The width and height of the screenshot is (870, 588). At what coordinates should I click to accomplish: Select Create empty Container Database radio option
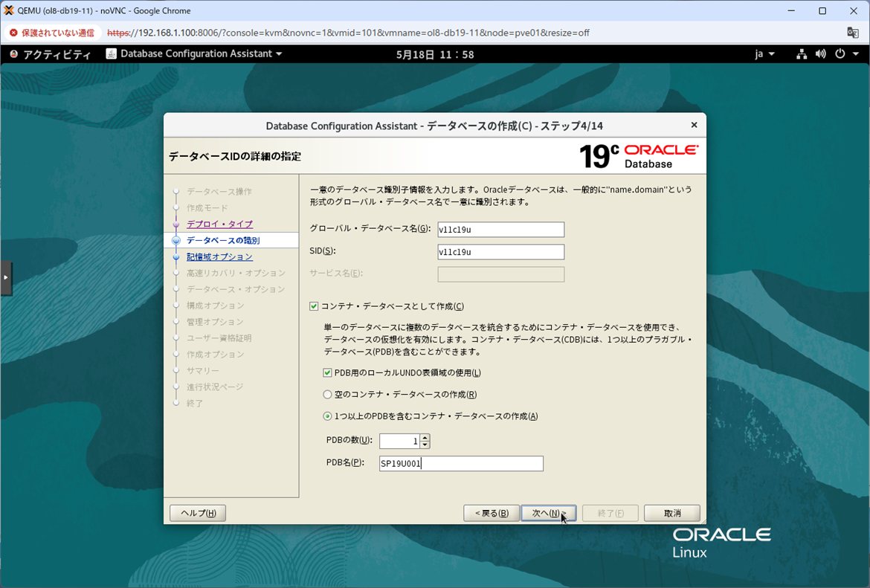tap(327, 395)
